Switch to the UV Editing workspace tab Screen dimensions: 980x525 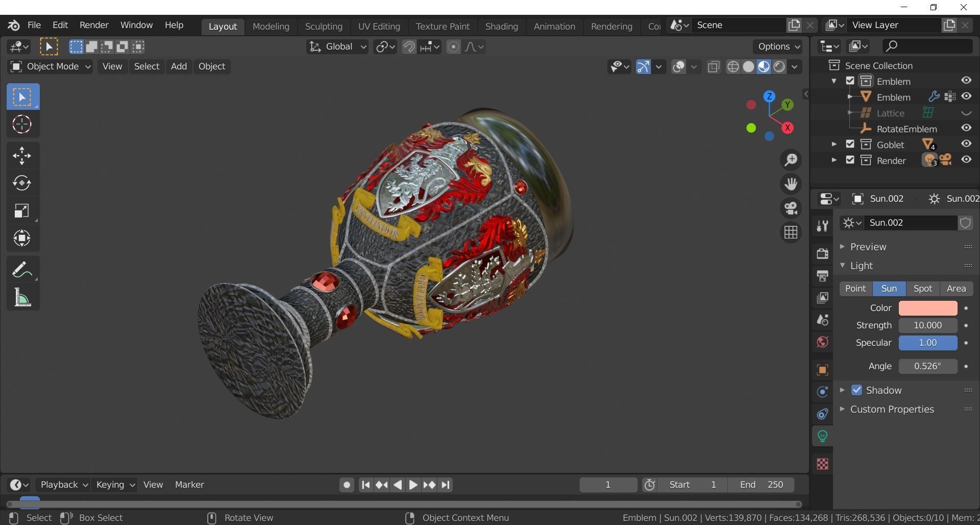coord(379,27)
